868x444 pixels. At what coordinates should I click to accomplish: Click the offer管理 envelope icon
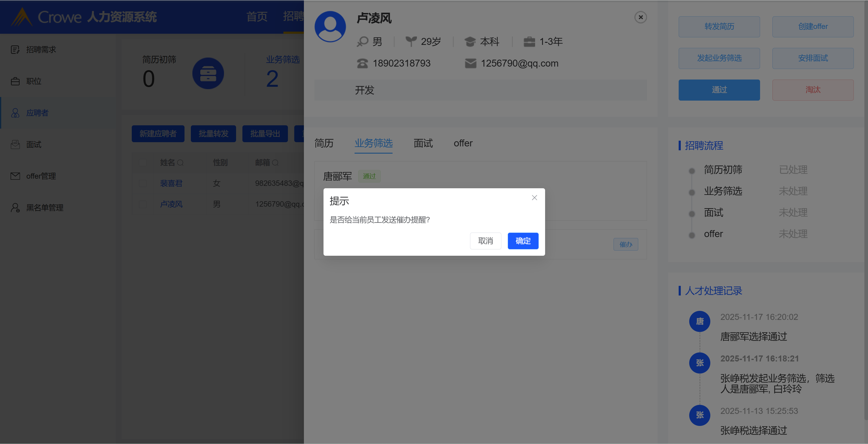(x=15, y=176)
